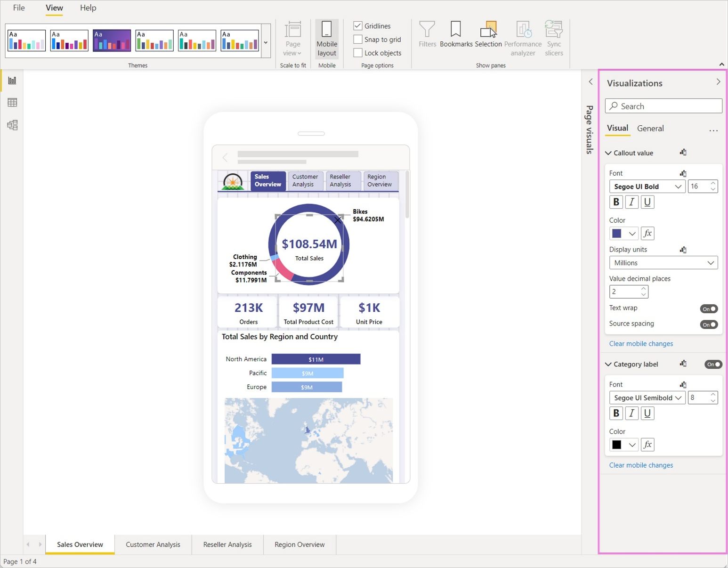
Task: Collapse the Callout value section
Action: click(608, 153)
